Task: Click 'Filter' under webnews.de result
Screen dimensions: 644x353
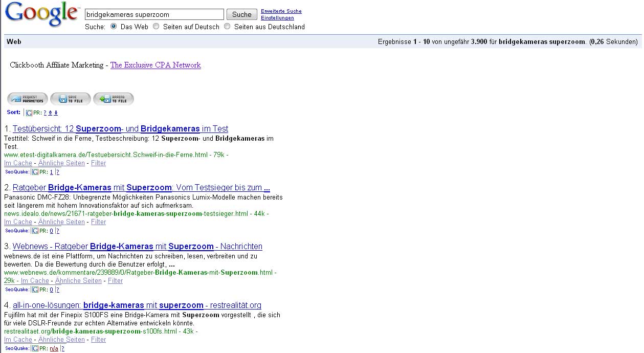Action: coord(116,281)
